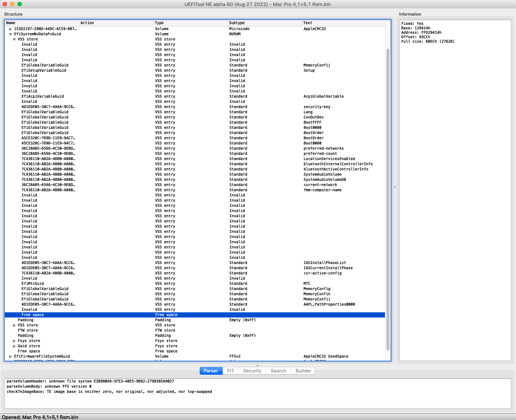Select the SystemAudioVolume entry
Viewport: 516px width, 420px height.
click(195, 175)
